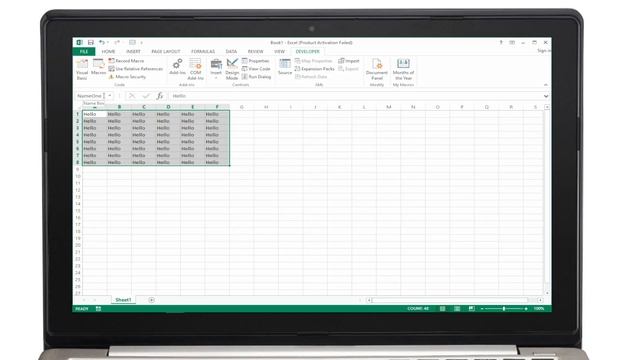Click Import in XML group
The height and width of the screenshot is (360, 640).
pyautogui.click(x=349, y=60)
